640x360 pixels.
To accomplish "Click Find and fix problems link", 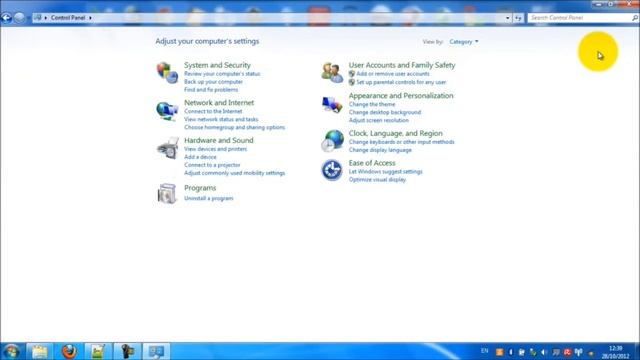I will (211, 90).
